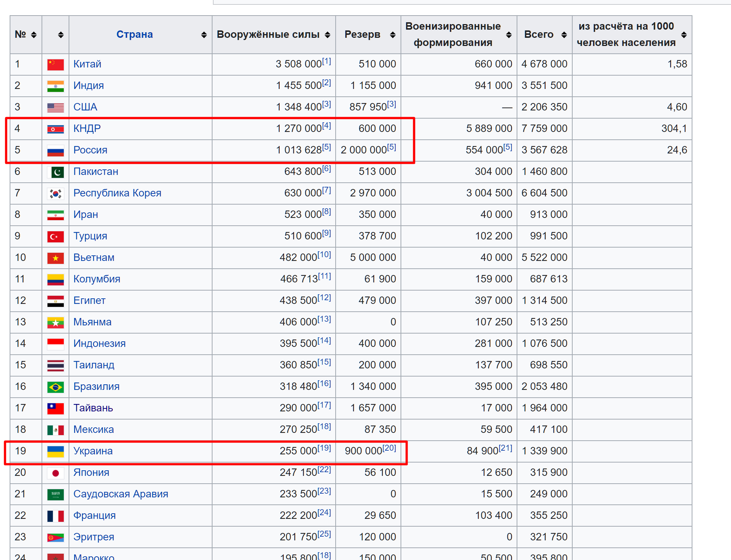
Task: Click the Turkey flag icon
Action: 56,236
